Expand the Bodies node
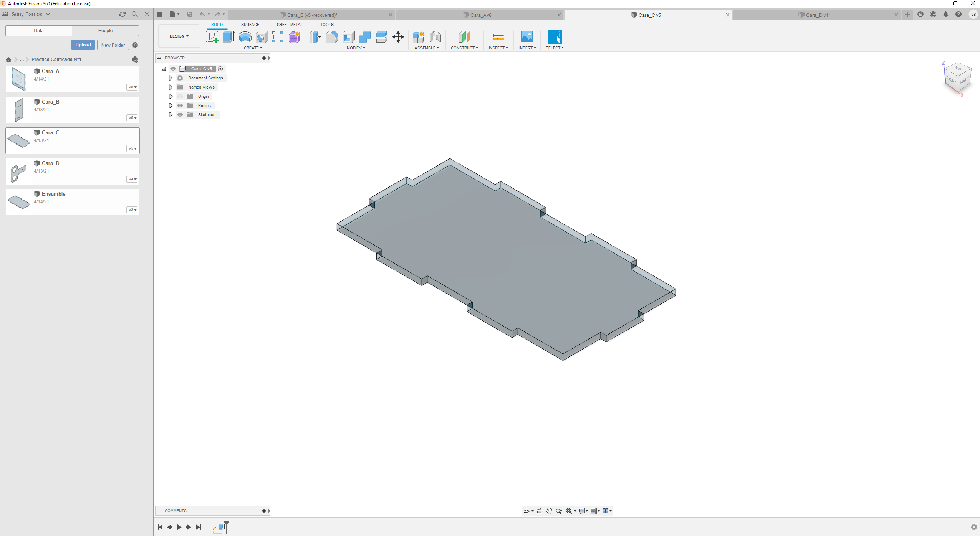This screenshot has height=536, width=980. click(171, 106)
